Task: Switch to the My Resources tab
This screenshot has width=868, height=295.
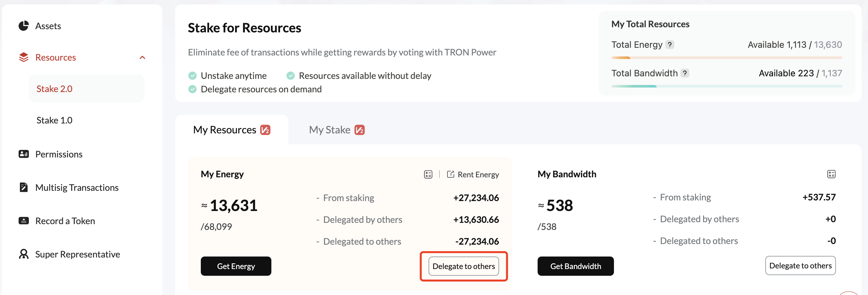Action: [232, 130]
